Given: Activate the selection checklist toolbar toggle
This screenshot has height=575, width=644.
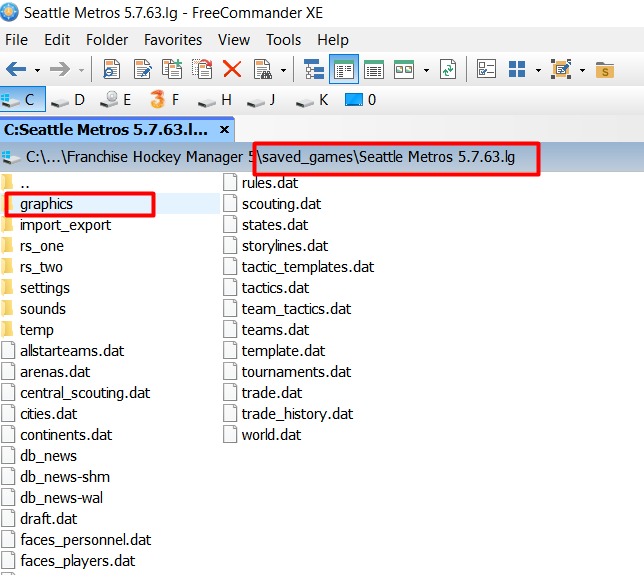Looking at the screenshot, I should [x=486, y=70].
